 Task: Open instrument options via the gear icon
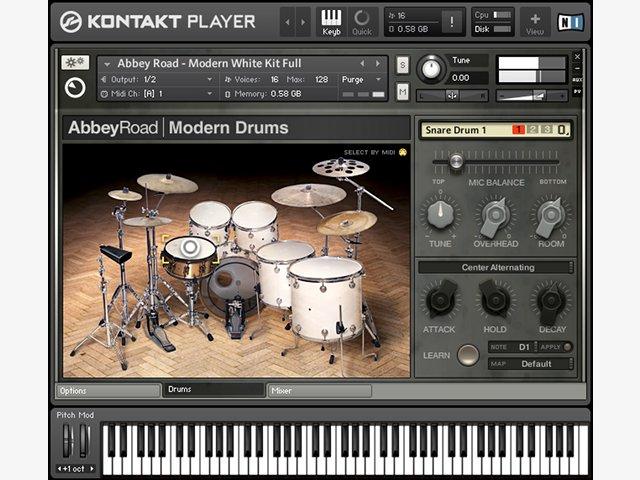point(75,62)
